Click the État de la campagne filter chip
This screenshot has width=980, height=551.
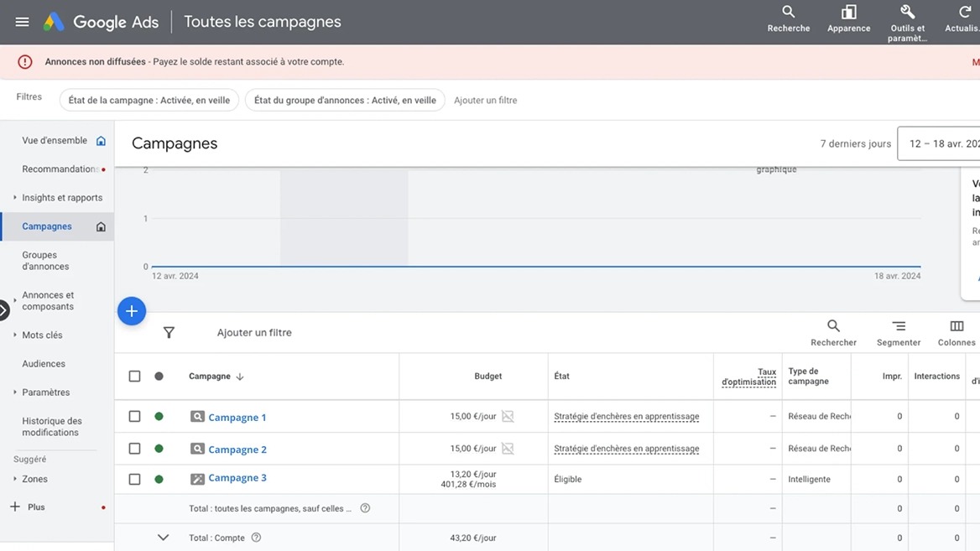click(149, 100)
